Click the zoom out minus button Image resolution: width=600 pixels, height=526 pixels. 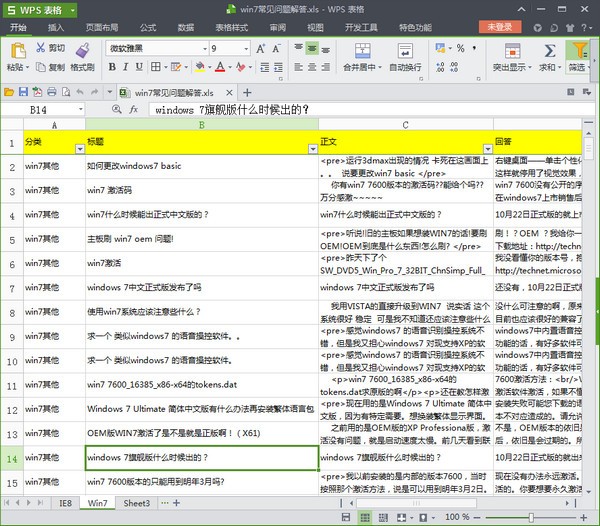coord(477,518)
